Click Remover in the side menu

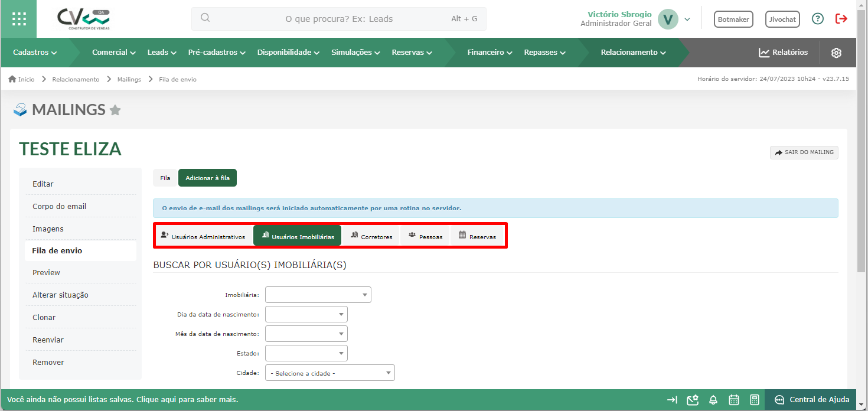pos(80,362)
